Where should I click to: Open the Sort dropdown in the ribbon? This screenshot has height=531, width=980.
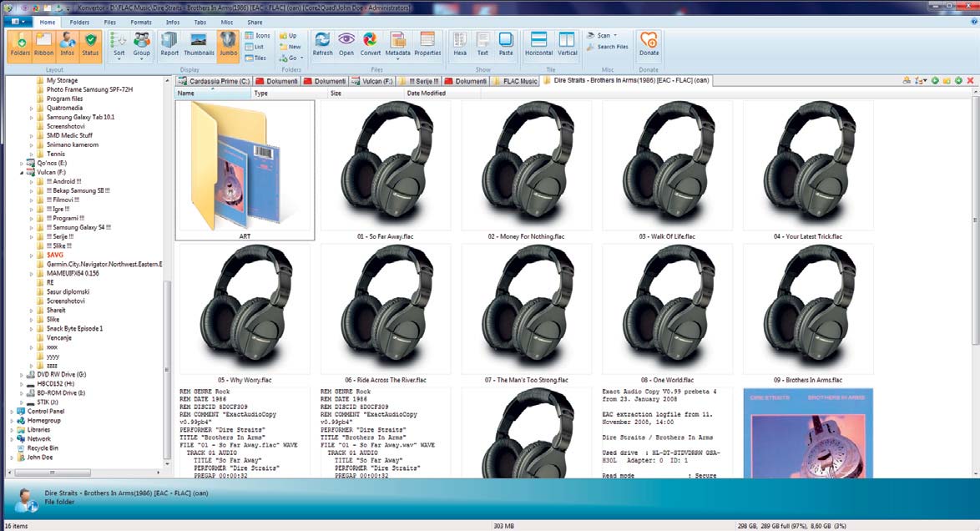[x=119, y=46]
